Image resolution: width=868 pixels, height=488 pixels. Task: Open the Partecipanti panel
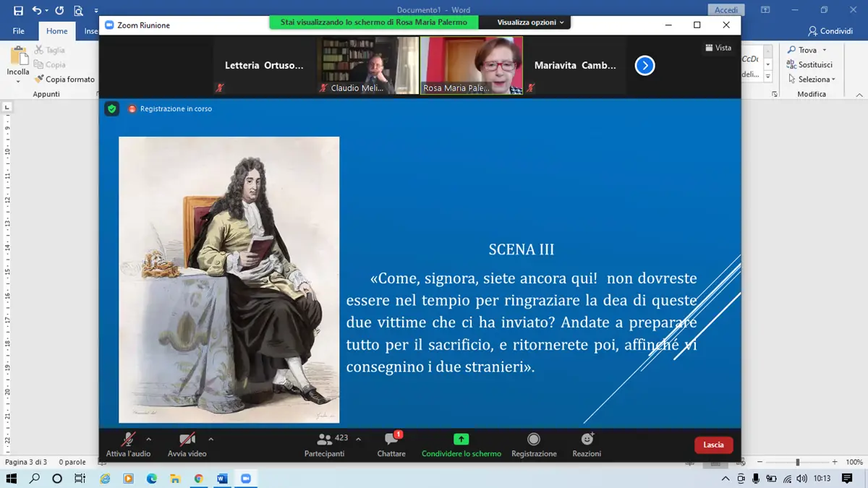tap(324, 440)
